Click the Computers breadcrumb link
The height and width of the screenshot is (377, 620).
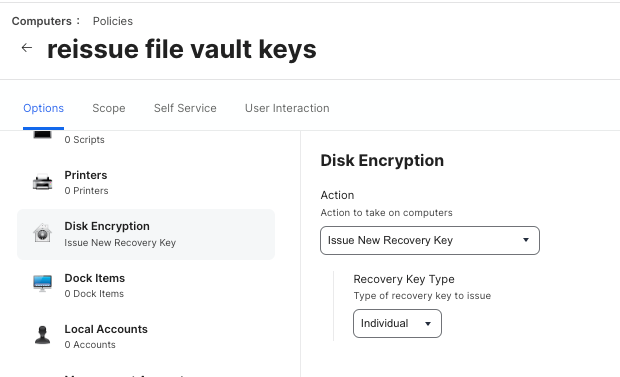[x=42, y=21]
